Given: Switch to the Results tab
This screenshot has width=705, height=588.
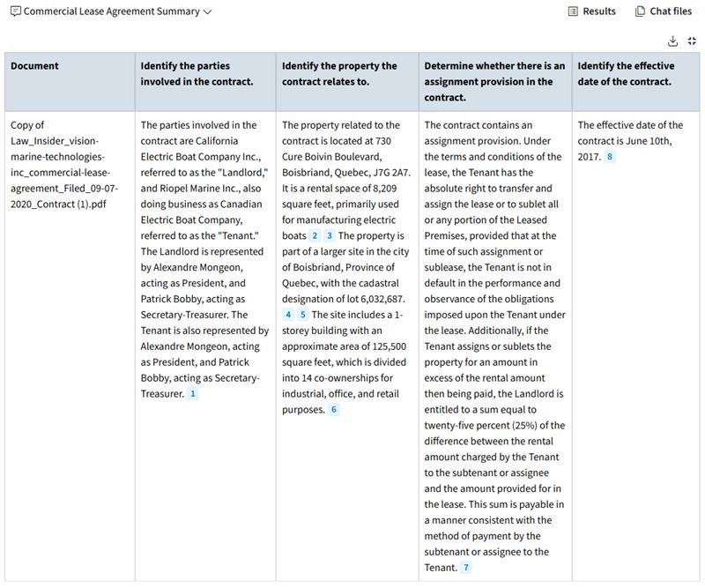Looking at the screenshot, I should [x=591, y=11].
